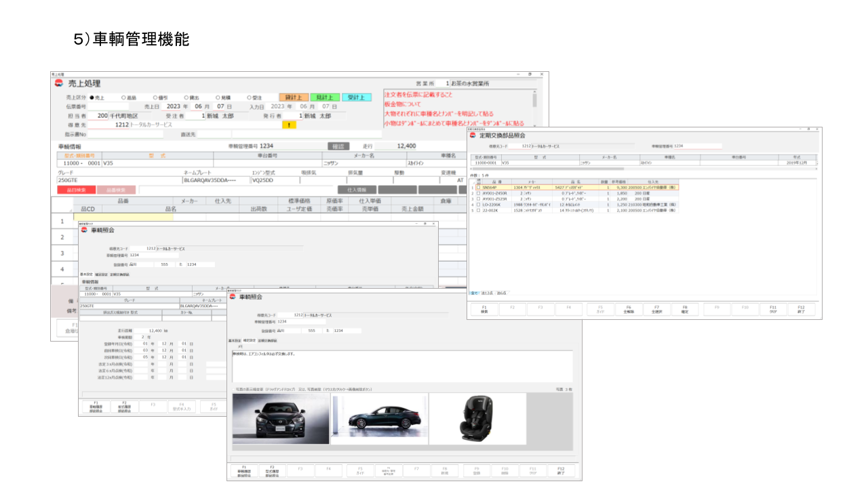Open 補足設定 tab in back 車輌照会 window

point(101,274)
